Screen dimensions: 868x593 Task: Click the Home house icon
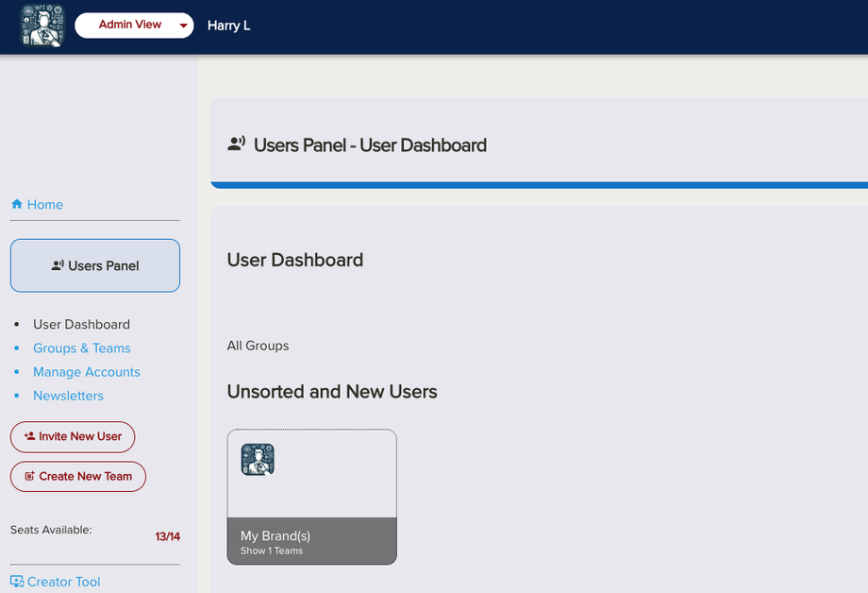(16, 204)
